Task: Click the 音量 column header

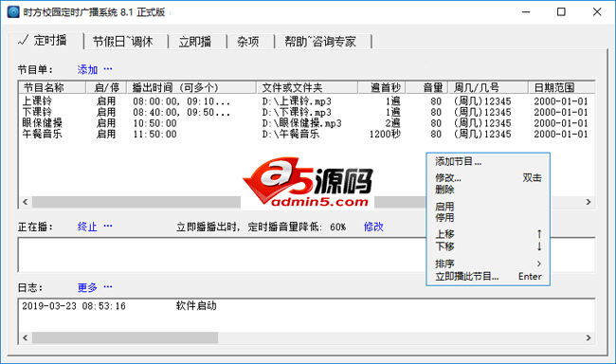Action: tap(427, 87)
